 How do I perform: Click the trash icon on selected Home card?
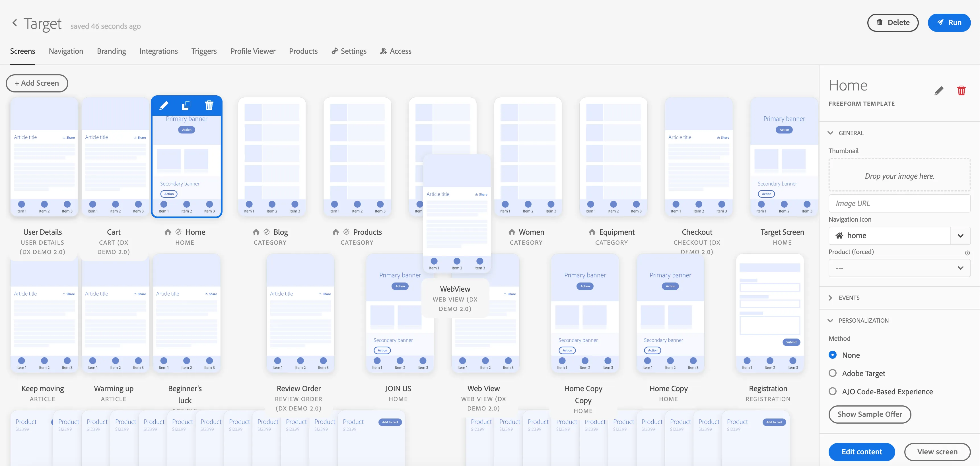209,105
